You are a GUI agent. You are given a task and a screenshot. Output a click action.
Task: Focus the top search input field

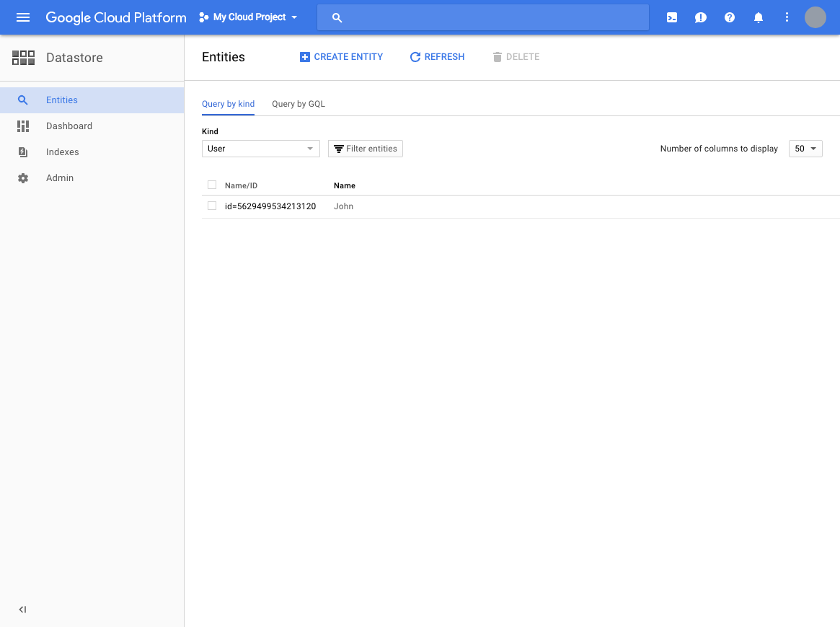pyautogui.click(x=482, y=17)
